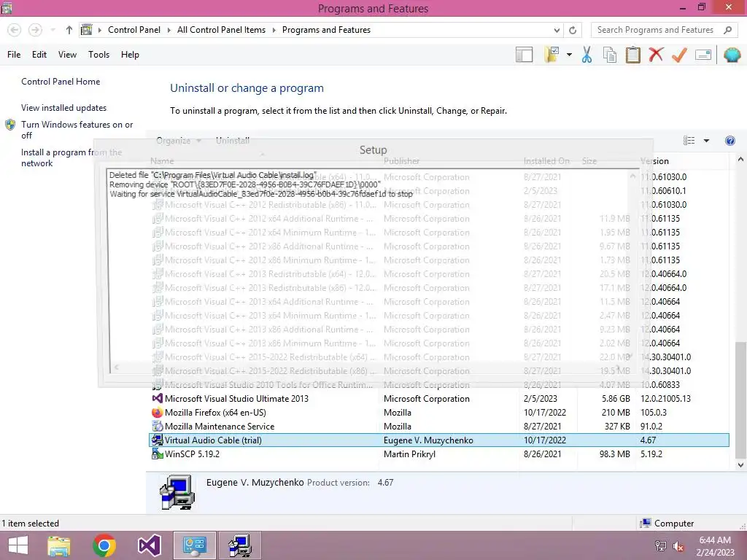Launch Google Chrome from taskbar
The image size is (747, 560).
click(104, 545)
